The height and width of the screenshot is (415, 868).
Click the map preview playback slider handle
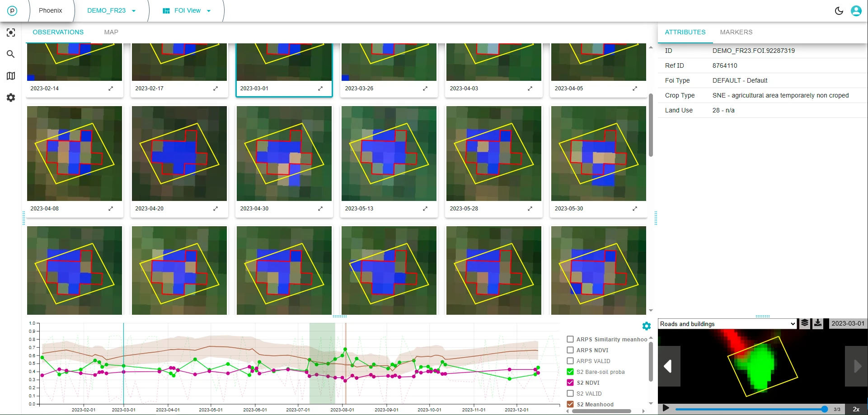[x=824, y=409]
